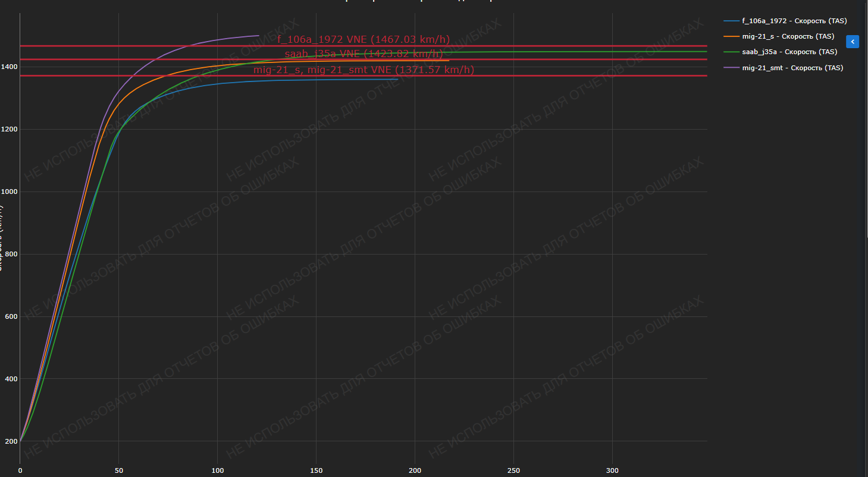The width and height of the screenshot is (868, 477).
Task: Click the end of the purple mig-21_smt curve
Action: 259,36
